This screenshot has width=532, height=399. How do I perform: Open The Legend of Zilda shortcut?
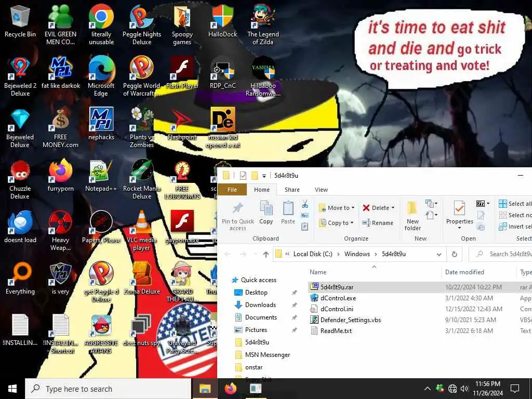[263, 24]
